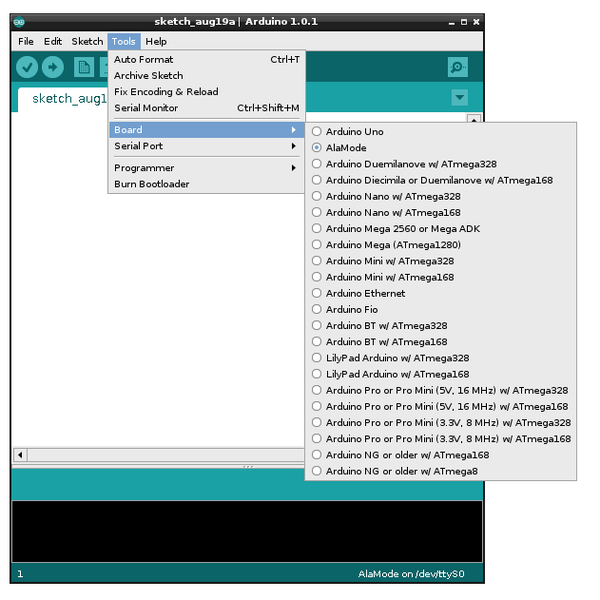600x600 pixels.
Task: Click the Arduino logo in title bar
Action: coord(19,22)
